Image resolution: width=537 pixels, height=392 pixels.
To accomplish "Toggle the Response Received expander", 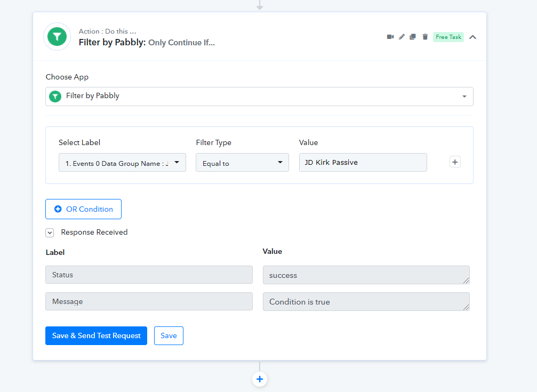I will pos(50,233).
